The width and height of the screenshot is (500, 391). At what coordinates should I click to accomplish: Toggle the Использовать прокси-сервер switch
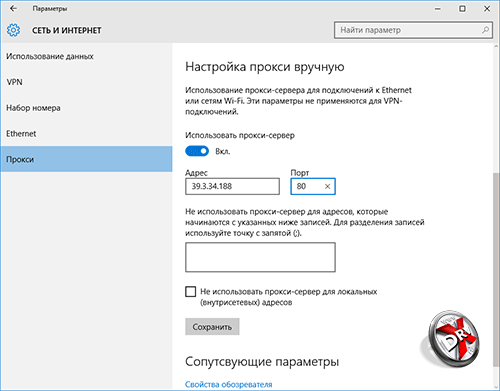click(x=197, y=151)
